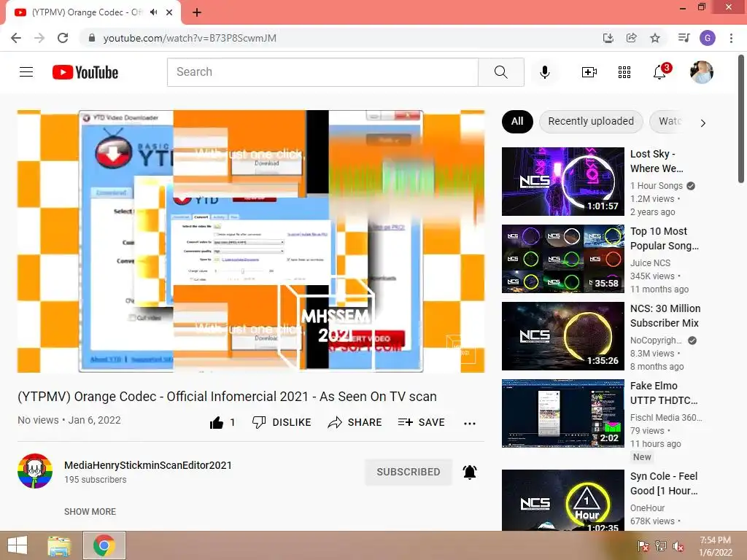Viewport: 747px width, 560px height.
Task: Open a new browser tab
Action: point(197,12)
